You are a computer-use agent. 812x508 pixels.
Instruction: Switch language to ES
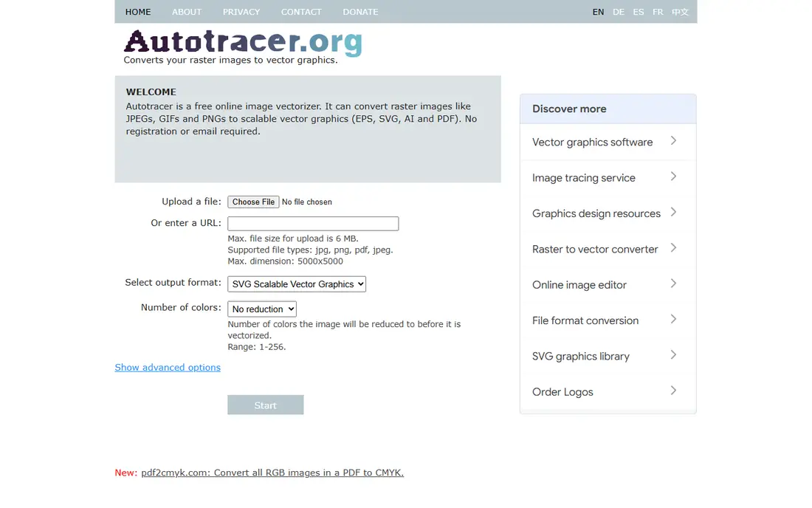(x=639, y=12)
